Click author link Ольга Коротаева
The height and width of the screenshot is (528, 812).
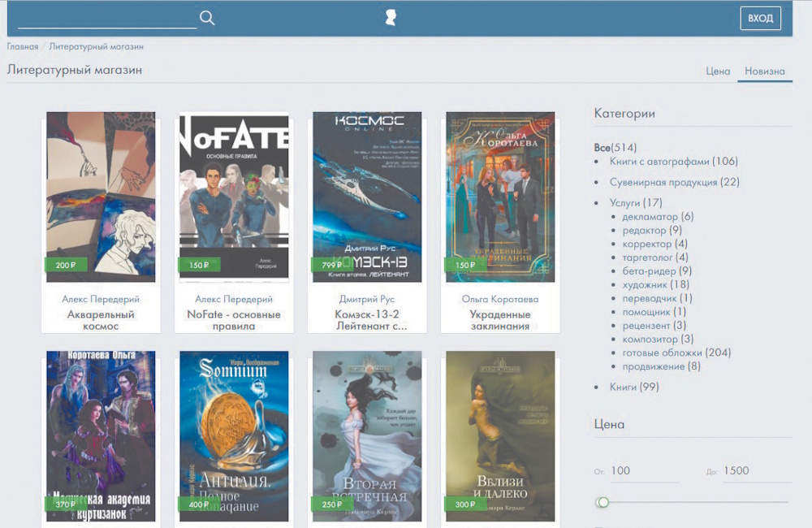click(x=500, y=300)
